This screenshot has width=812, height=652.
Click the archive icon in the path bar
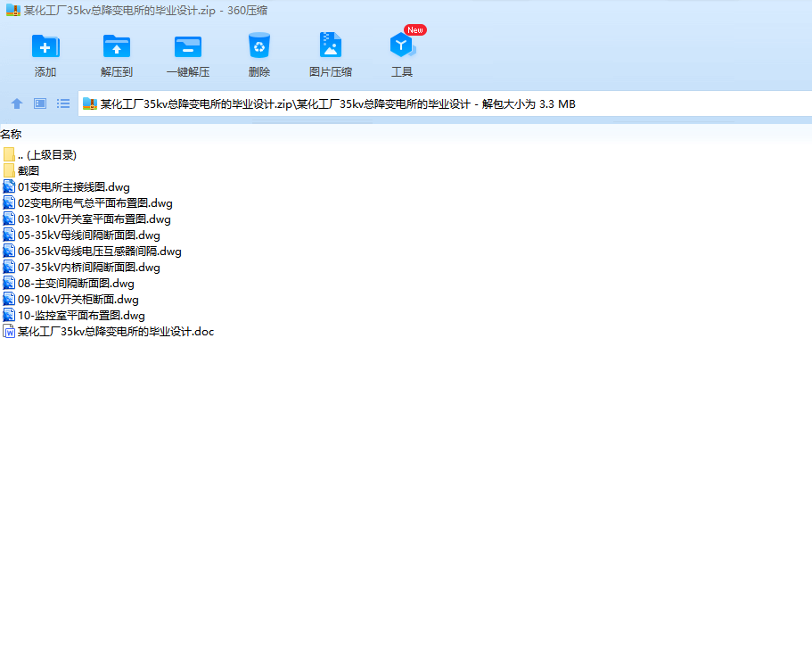90,103
